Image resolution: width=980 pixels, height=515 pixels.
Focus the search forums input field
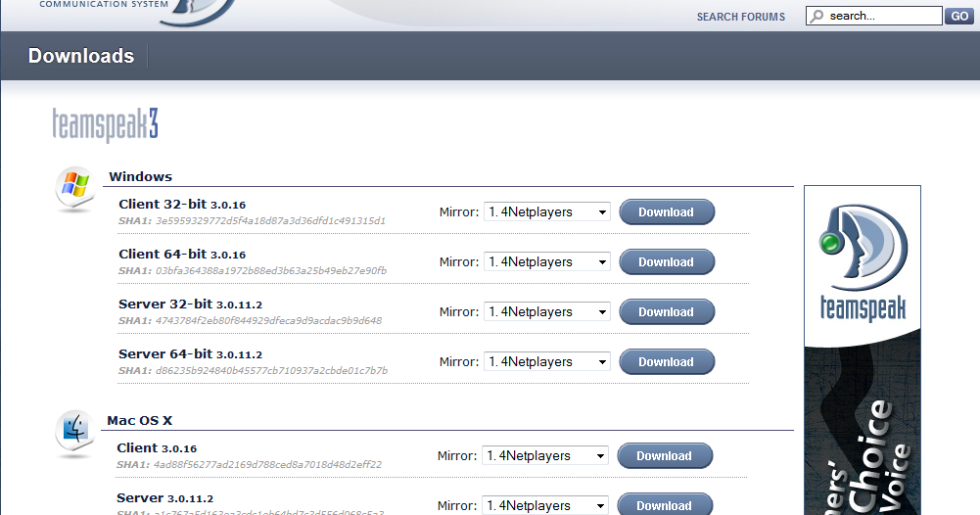click(873, 17)
